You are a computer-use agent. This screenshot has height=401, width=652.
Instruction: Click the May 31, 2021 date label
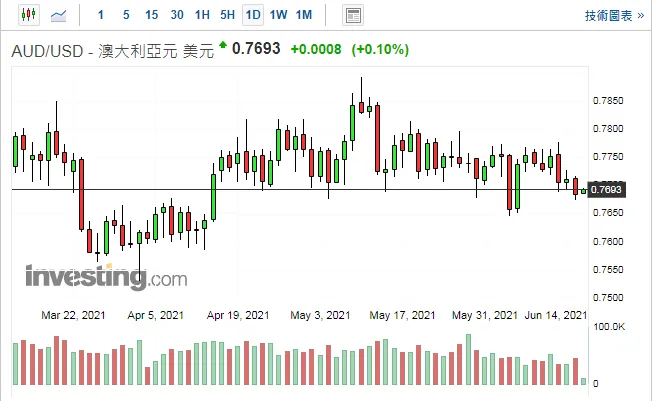click(484, 315)
